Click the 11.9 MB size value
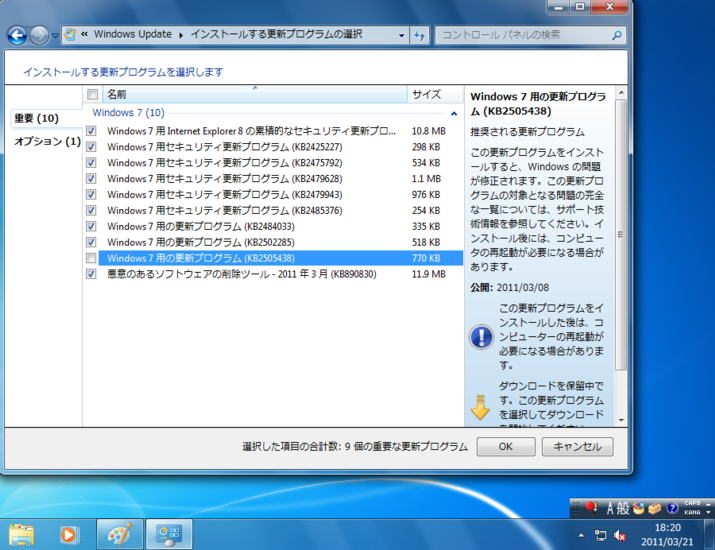Viewport: 715px width, 550px height. (428, 274)
